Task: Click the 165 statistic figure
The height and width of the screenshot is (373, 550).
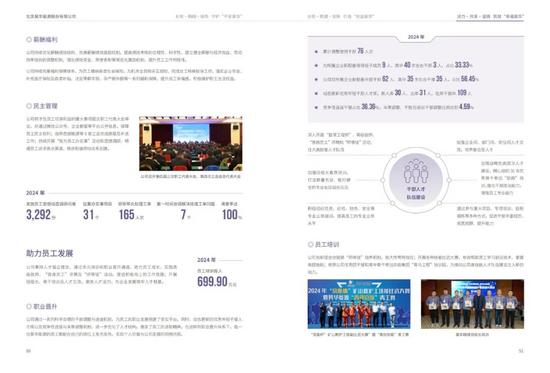Action: pos(127,214)
